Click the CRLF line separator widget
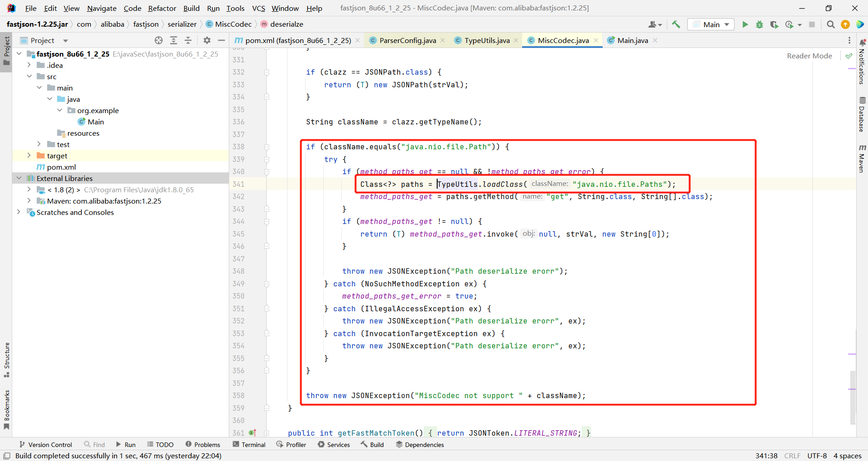The height and width of the screenshot is (461, 868). pos(792,456)
